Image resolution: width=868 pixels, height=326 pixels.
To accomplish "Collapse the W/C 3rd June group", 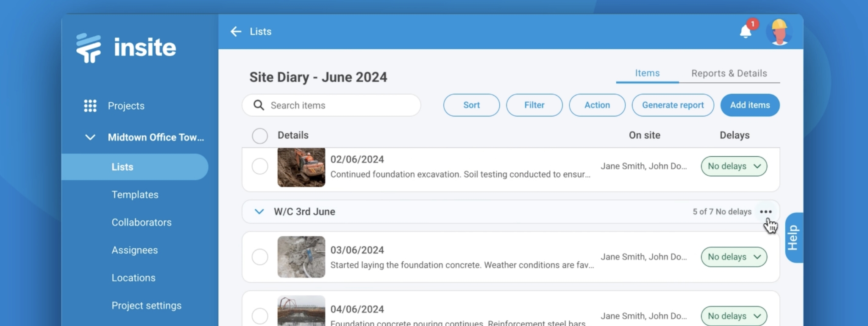I will [x=259, y=212].
